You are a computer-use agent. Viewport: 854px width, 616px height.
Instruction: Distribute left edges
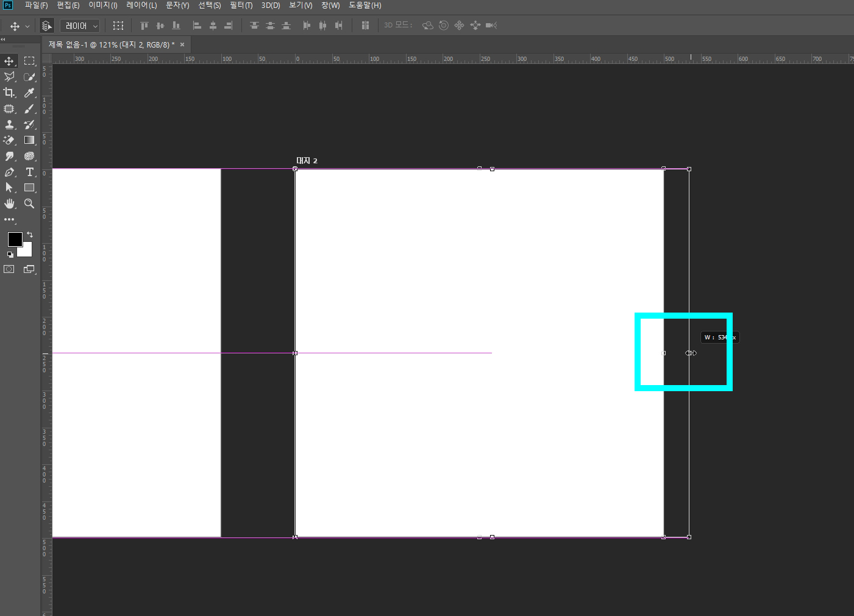coord(307,26)
